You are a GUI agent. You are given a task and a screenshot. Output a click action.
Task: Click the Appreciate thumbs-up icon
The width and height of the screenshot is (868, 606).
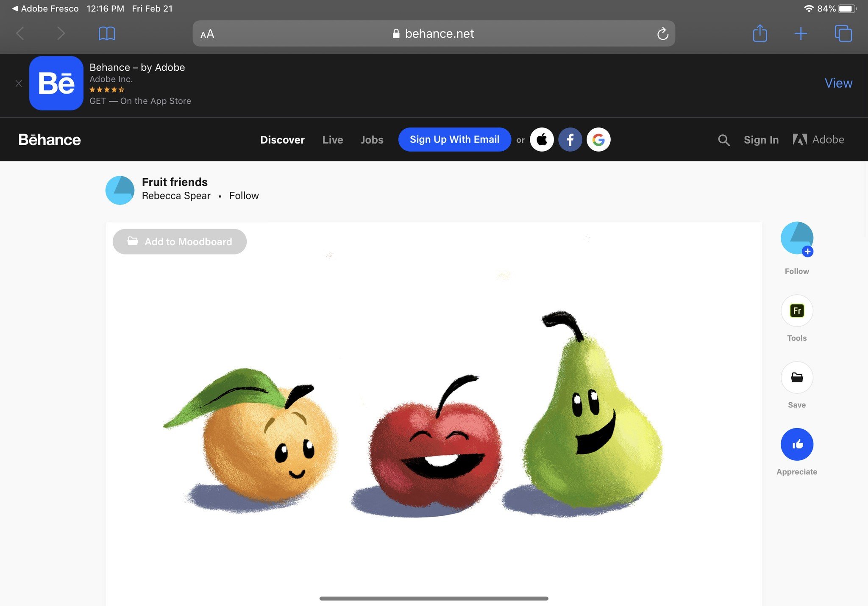pos(797,444)
